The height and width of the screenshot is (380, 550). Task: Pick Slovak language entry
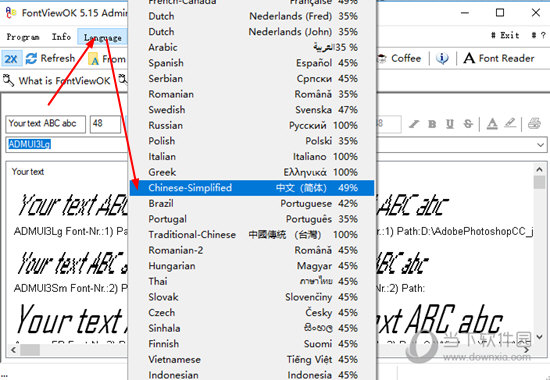(x=252, y=297)
